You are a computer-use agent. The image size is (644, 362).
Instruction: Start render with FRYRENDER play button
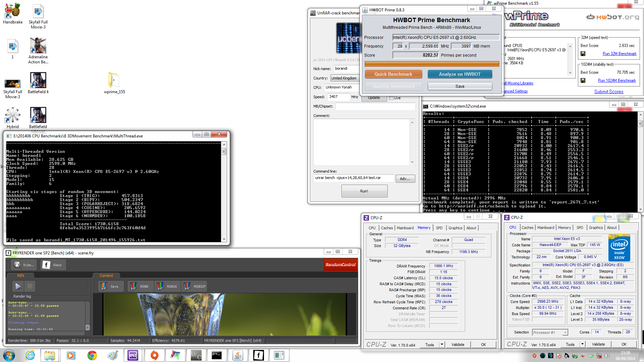[x=18, y=286]
